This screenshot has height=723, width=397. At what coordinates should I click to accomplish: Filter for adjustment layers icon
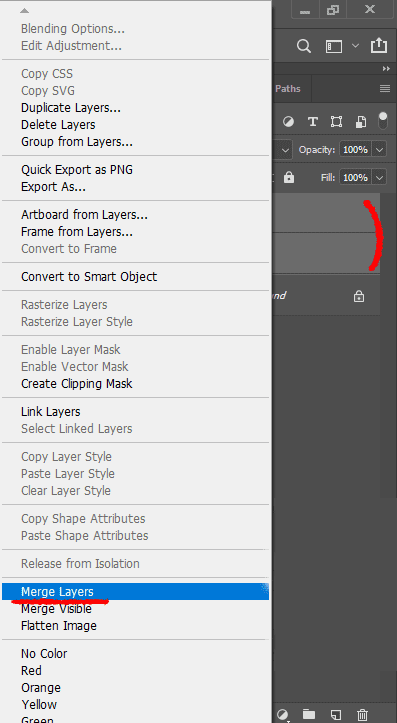pyautogui.click(x=289, y=122)
